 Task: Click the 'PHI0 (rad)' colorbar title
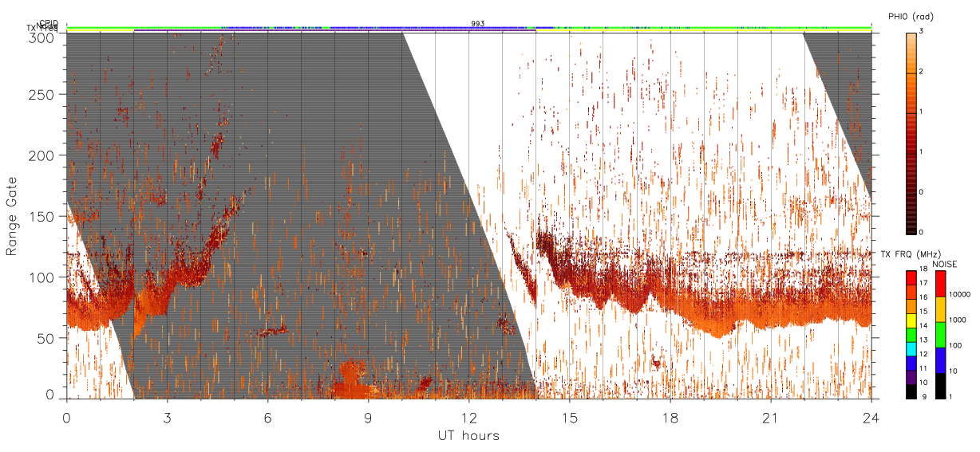point(911,17)
